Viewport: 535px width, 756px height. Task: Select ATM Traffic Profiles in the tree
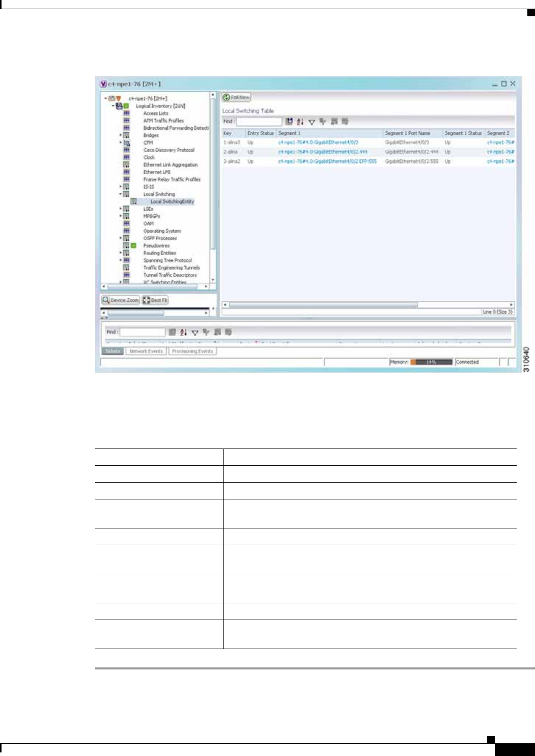click(x=163, y=121)
